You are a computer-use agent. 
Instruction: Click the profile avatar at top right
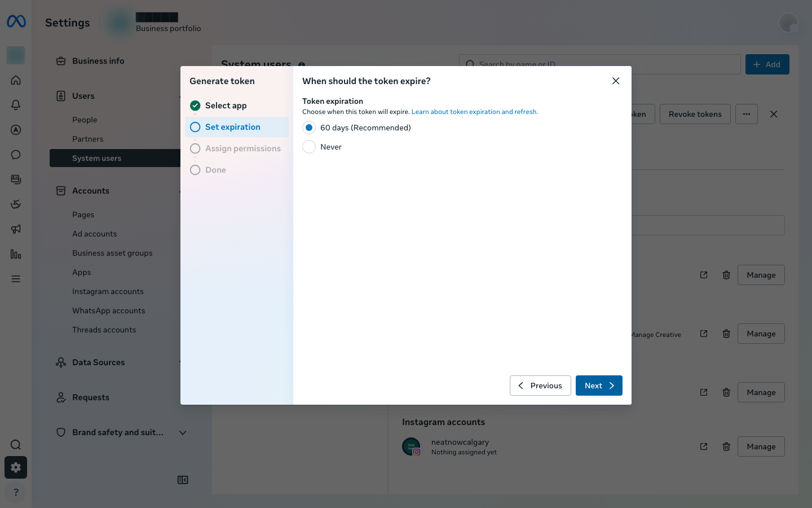coord(788,23)
